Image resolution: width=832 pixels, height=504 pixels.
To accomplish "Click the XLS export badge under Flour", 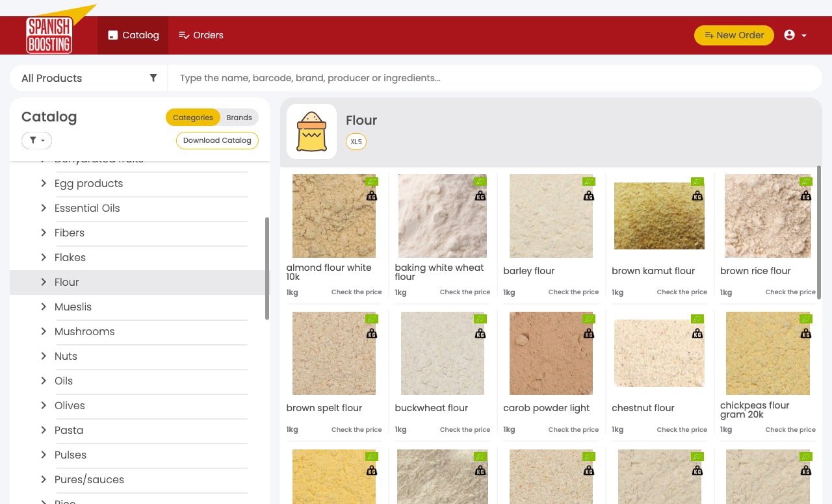I will click(356, 142).
